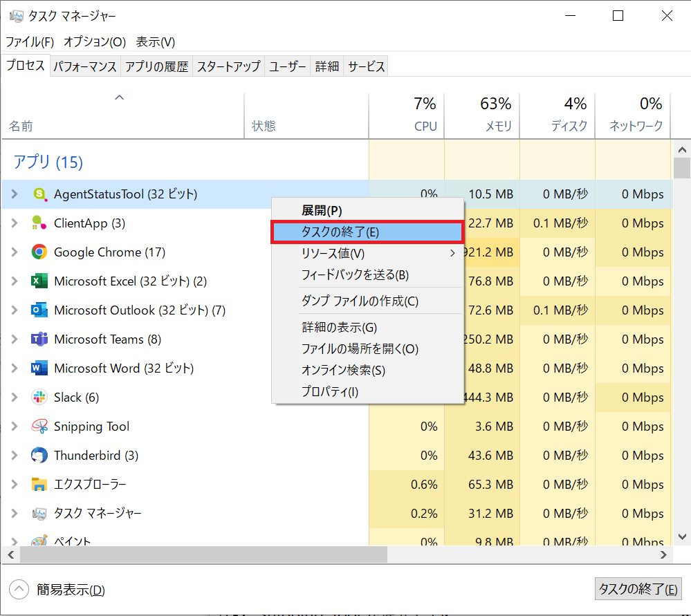This screenshot has width=691, height=616.
Task: Expand the Google Chrome (17) group
Action: pos(14,252)
